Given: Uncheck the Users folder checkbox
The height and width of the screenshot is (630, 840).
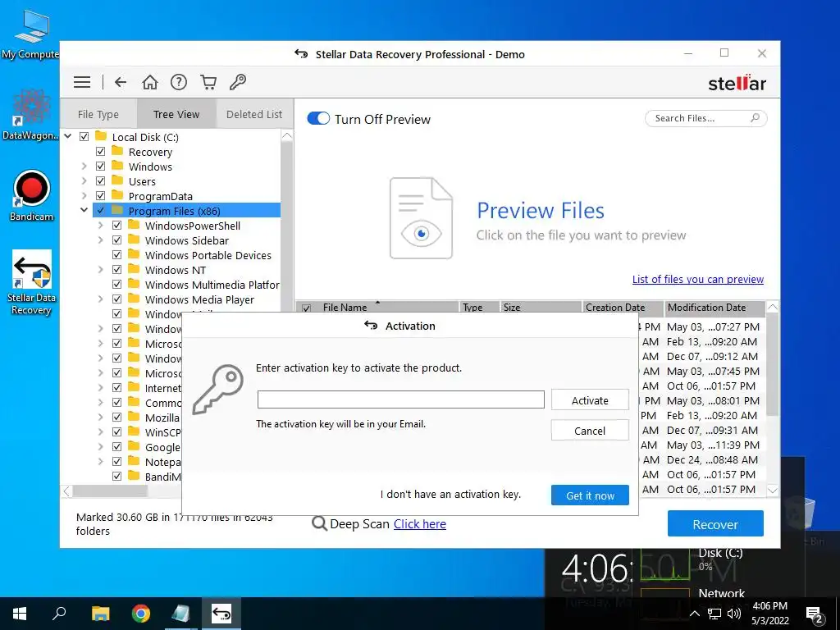Looking at the screenshot, I should (x=100, y=181).
